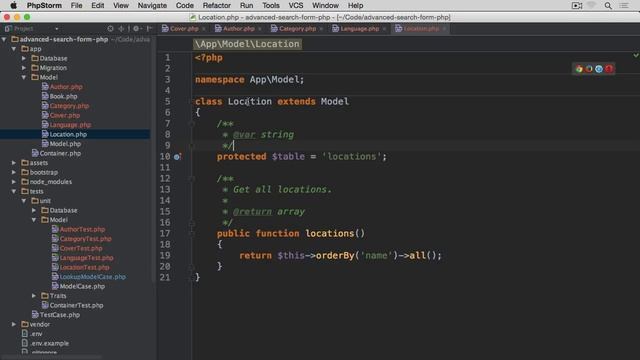Select TestCase.php file

tap(60, 315)
